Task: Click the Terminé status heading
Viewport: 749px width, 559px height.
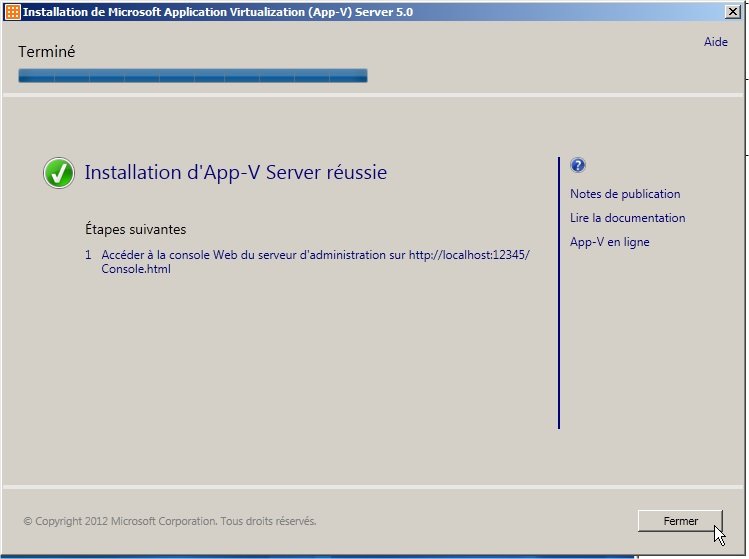Action: click(x=46, y=52)
